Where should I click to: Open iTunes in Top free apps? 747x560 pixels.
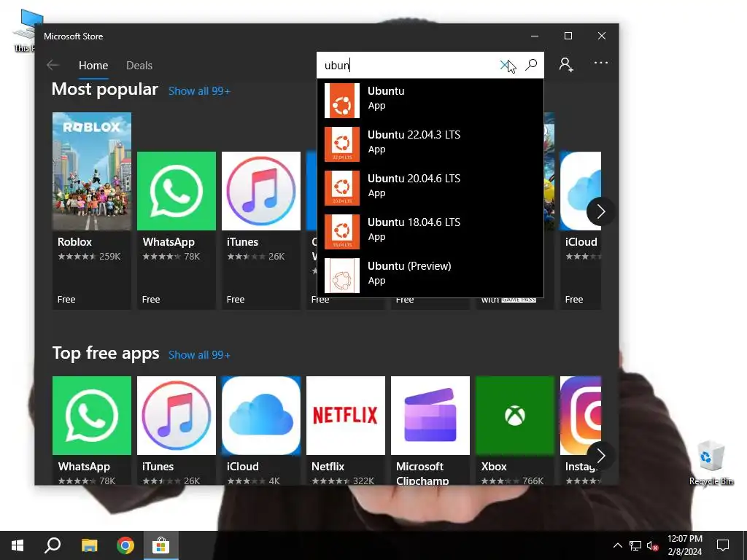[x=177, y=430]
